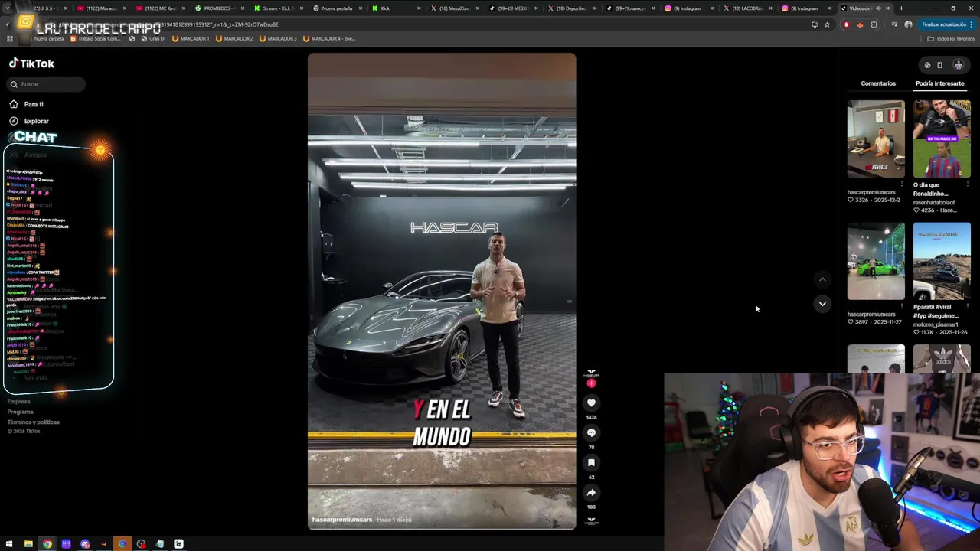Open the MARCADOR 4 bookmark
Viewport: 980px width, 551px height.
tap(329, 38)
